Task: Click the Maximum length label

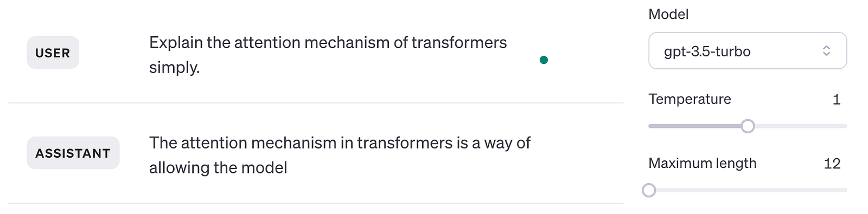Action: [703, 164]
